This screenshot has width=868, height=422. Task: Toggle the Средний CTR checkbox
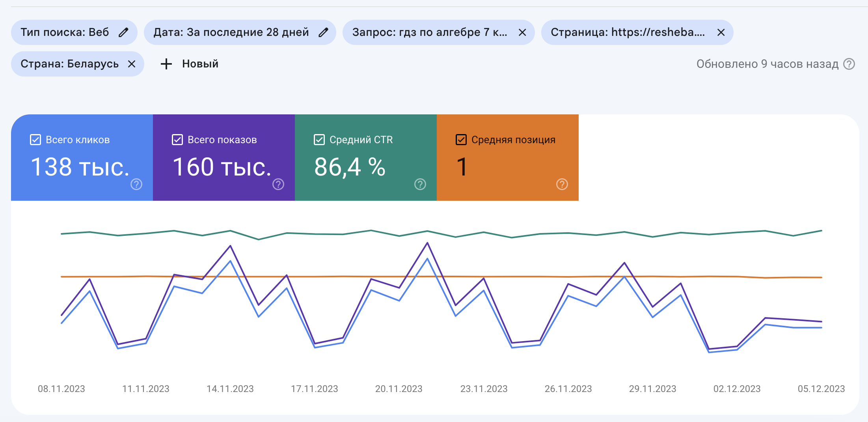tap(319, 140)
